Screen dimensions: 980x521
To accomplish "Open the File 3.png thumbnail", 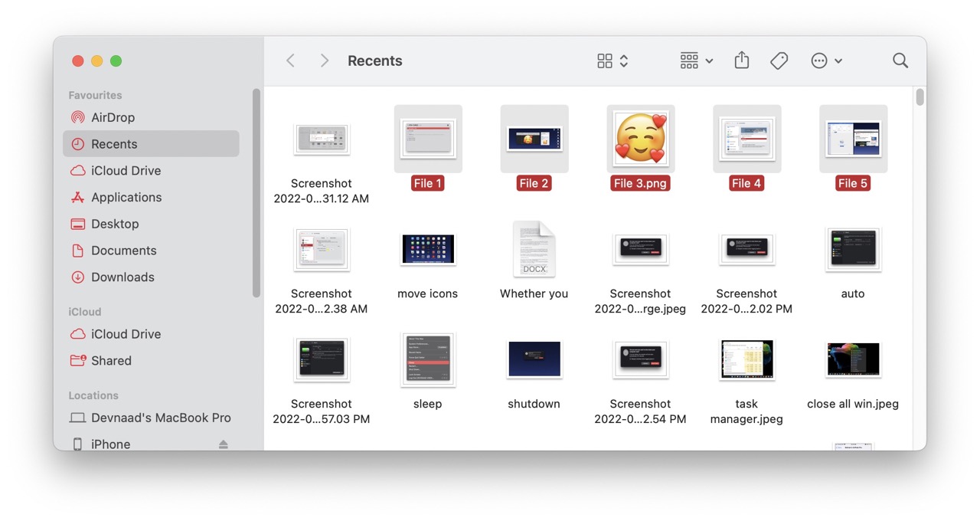I will pos(640,139).
